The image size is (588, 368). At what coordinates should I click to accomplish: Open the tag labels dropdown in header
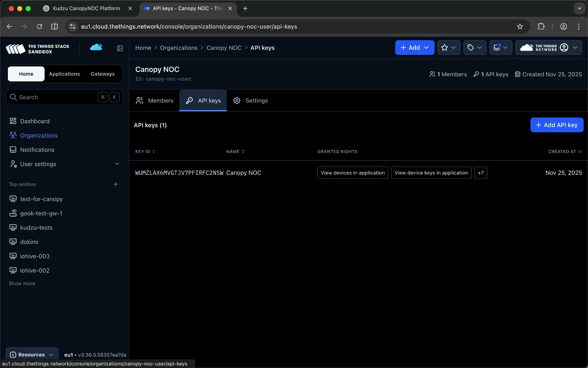475,48
